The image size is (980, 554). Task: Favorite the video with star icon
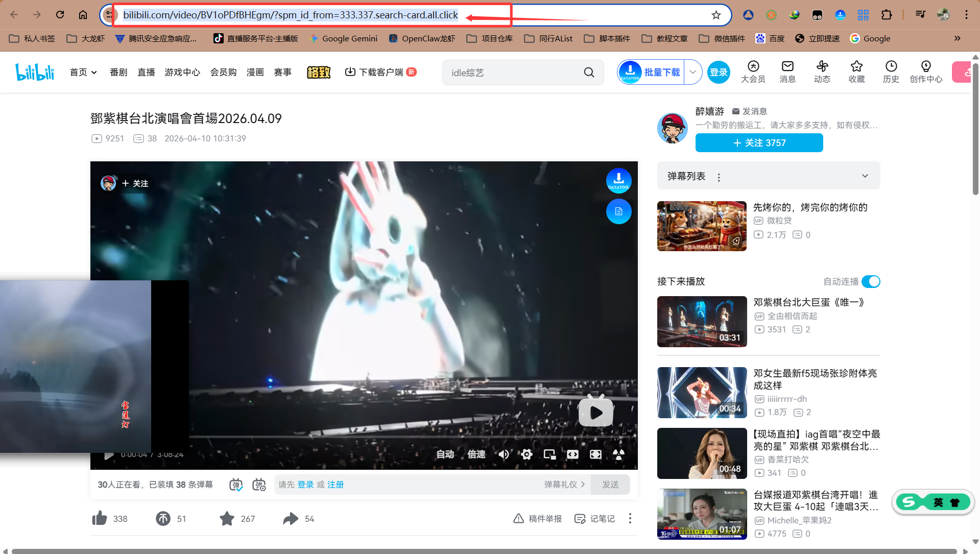pos(227,518)
